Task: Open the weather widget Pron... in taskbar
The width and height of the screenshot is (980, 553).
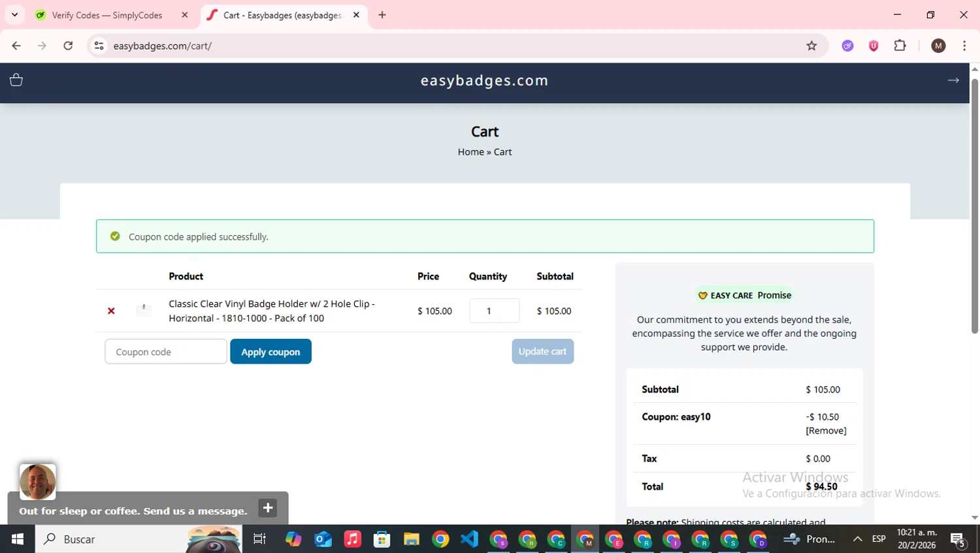Action: click(x=809, y=539)
